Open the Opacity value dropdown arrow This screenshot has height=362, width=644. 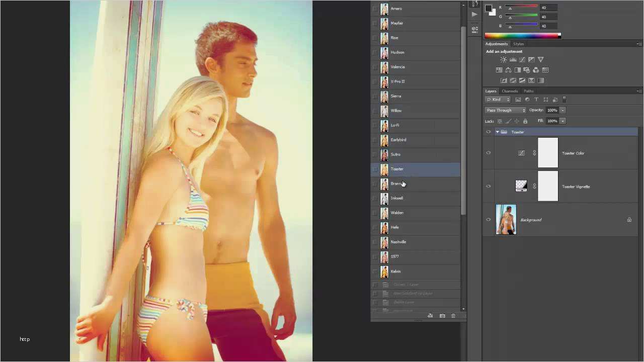561,110
